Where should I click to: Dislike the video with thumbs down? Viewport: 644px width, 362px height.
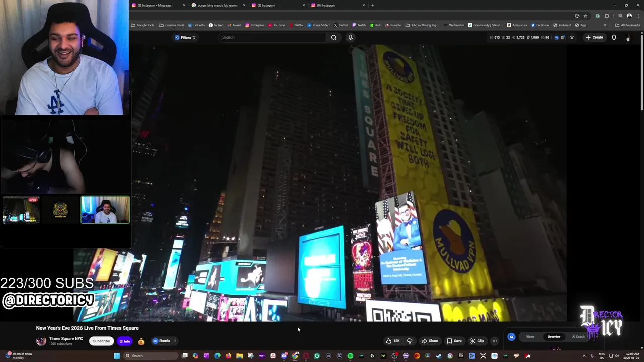point(410,341)
